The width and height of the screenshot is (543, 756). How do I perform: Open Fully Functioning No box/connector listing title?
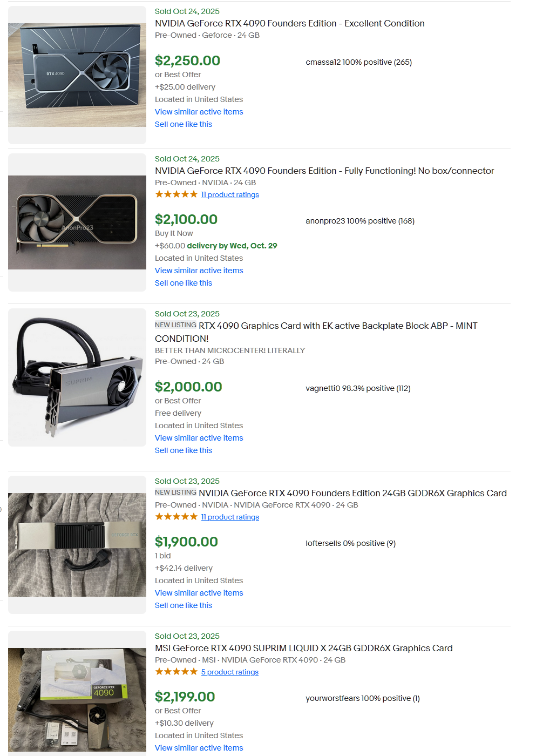pos(324,171)
